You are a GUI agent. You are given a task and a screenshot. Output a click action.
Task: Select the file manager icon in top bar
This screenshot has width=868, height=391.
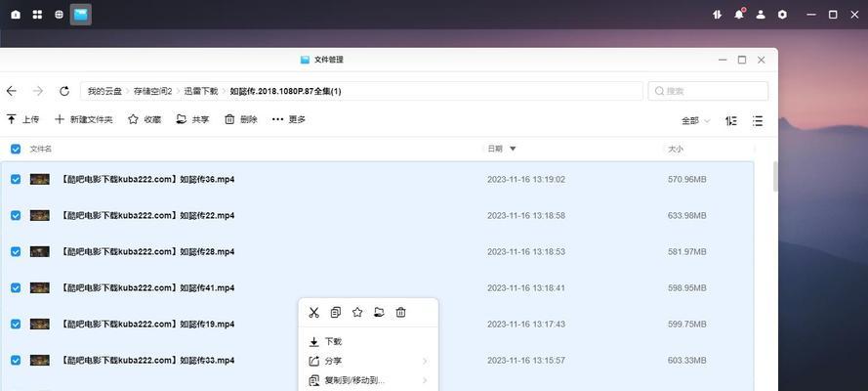(x=81, y=15)
